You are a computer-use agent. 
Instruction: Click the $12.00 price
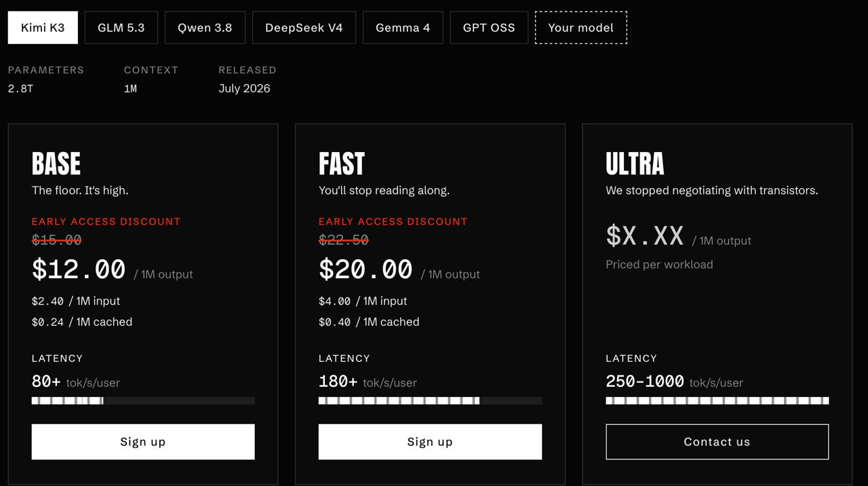(79, 269)
